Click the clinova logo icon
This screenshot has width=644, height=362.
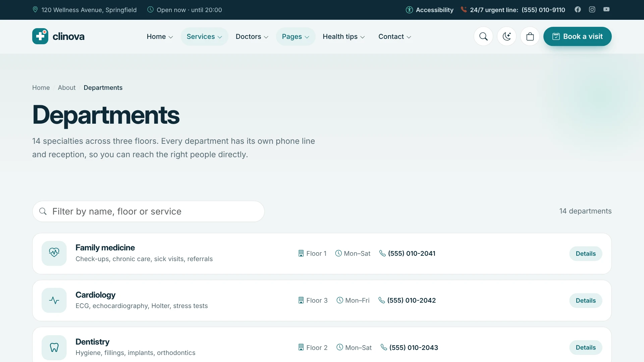40,36
